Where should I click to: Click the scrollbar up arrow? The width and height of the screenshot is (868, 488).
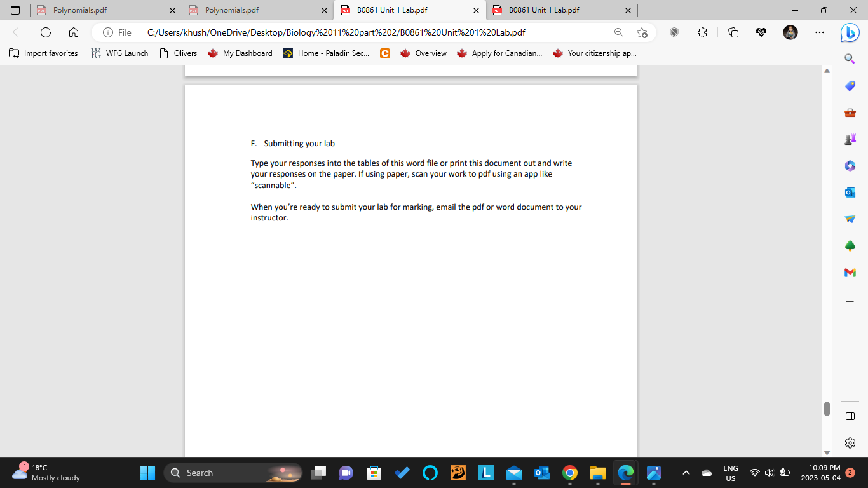[x=827, y=71]
